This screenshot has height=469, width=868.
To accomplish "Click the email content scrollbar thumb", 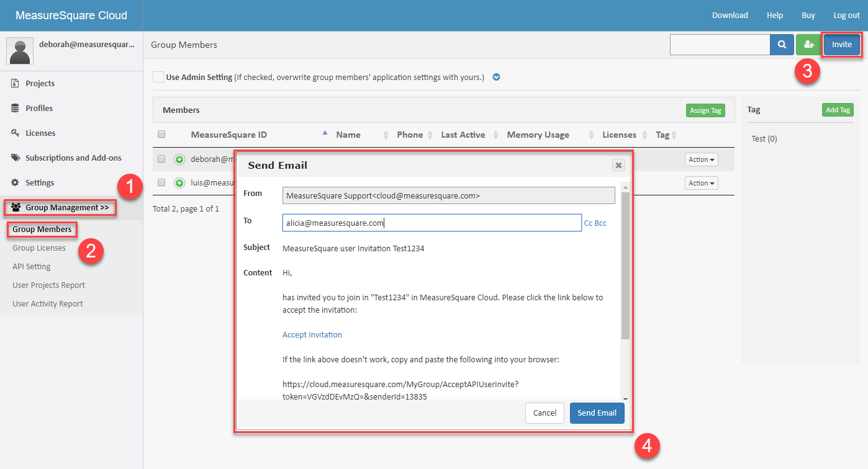I will (625, 266).
